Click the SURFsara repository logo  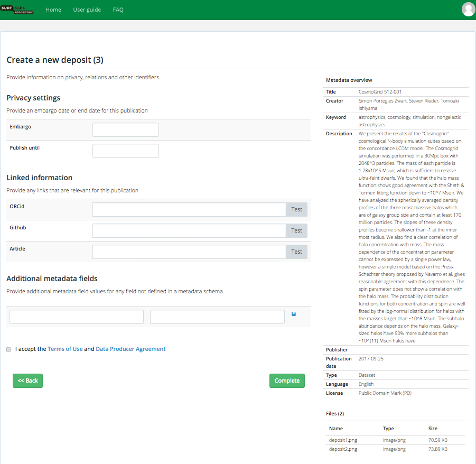point(17,10)
